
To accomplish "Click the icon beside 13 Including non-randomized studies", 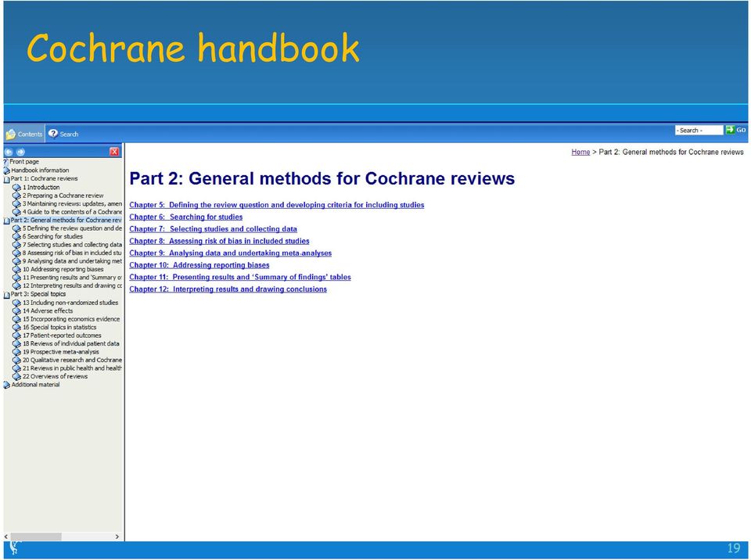I will [x=16, y=303].
